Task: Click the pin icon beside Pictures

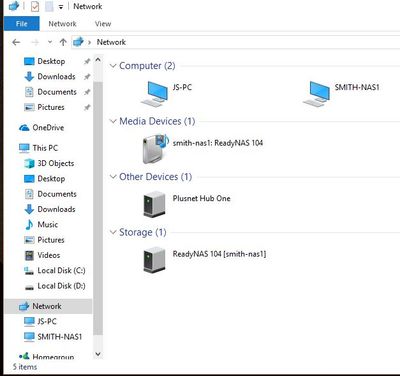Action: tap(87, 107)
